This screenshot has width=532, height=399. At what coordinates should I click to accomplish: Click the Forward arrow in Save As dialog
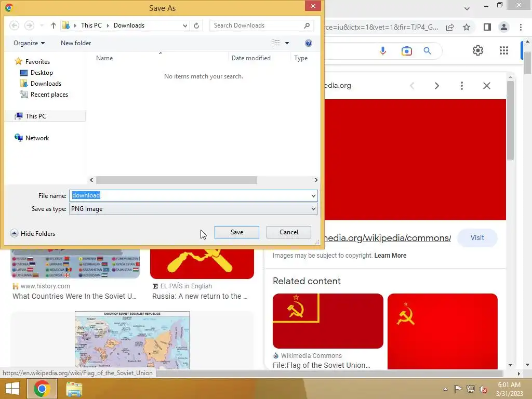click(x=30, y=25)
